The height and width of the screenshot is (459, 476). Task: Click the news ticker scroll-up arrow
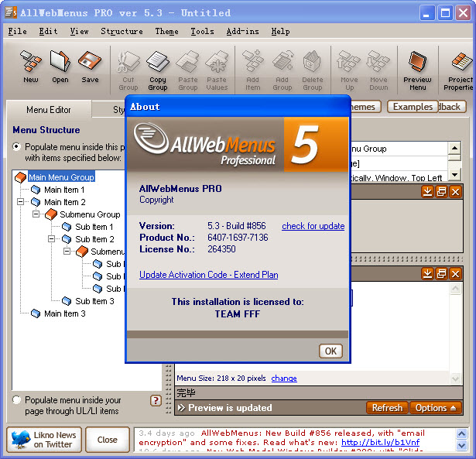[x=461, y=433]
